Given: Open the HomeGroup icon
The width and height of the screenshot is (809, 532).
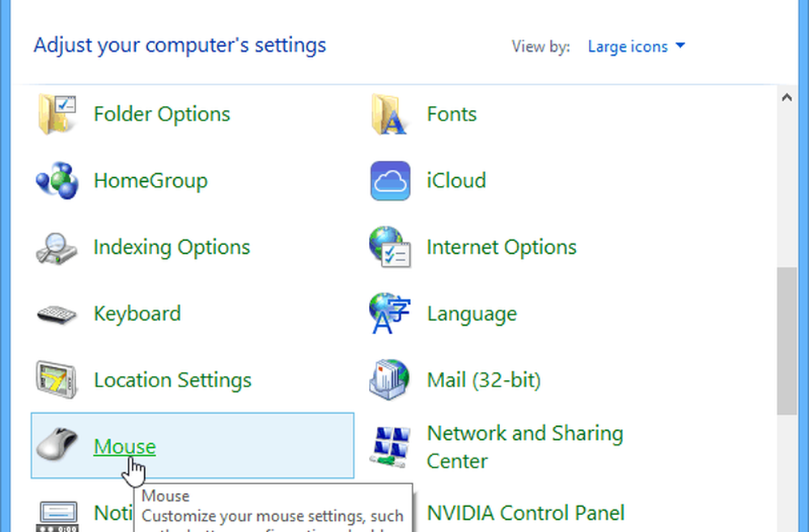Looking at the screenshot, I should 56,180.
